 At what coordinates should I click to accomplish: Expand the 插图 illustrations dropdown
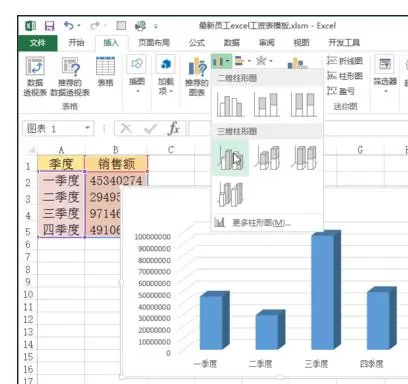(x=137, y=74)
